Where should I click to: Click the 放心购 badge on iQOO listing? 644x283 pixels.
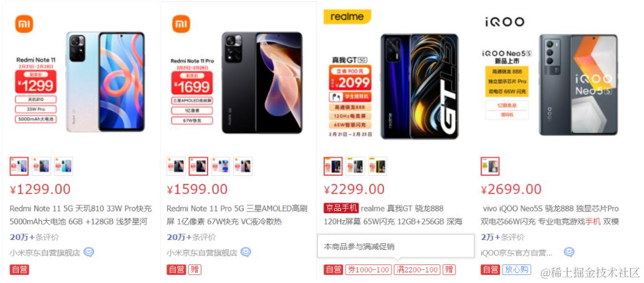click(516, 270)
